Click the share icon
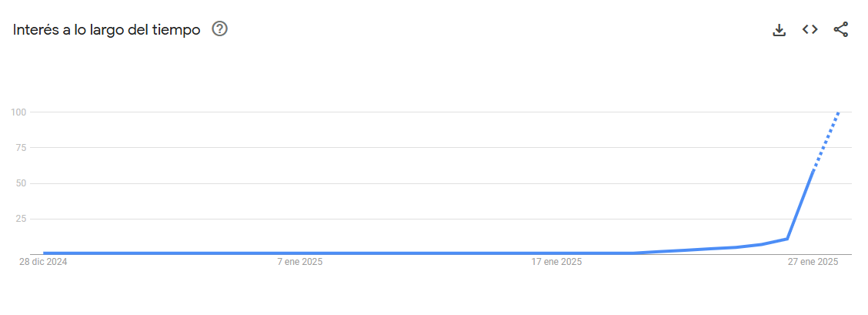 pos(840,30)
